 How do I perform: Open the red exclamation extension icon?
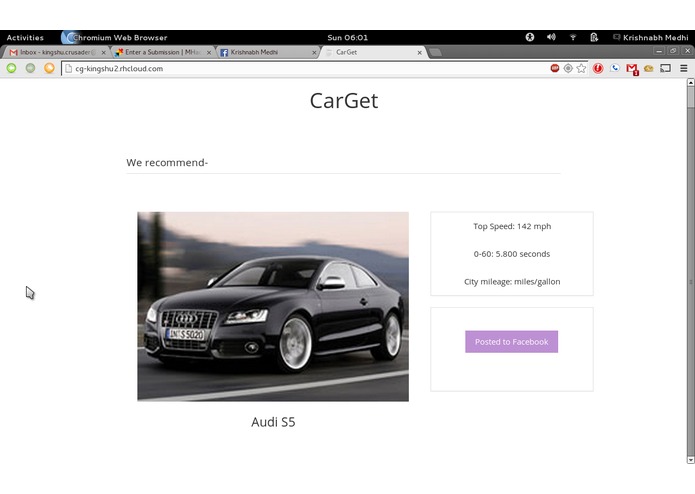(598, 68)
